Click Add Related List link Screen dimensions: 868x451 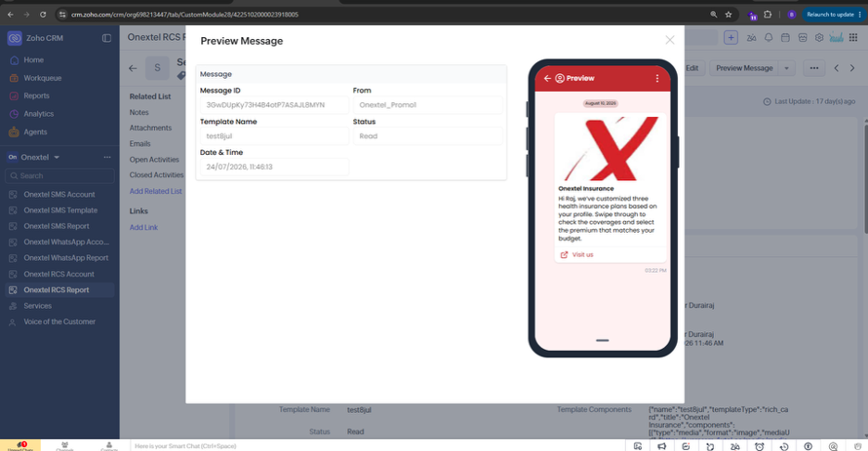(156, 191)
